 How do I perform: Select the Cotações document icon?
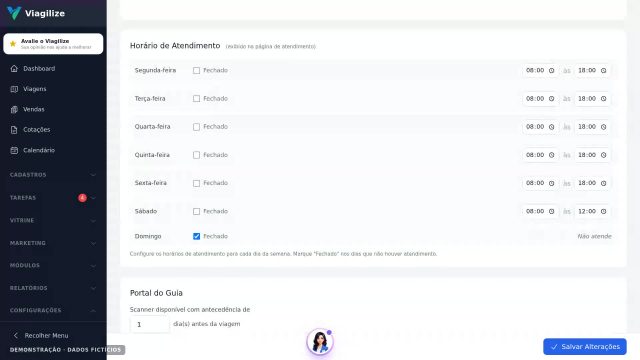click(14, 130)
